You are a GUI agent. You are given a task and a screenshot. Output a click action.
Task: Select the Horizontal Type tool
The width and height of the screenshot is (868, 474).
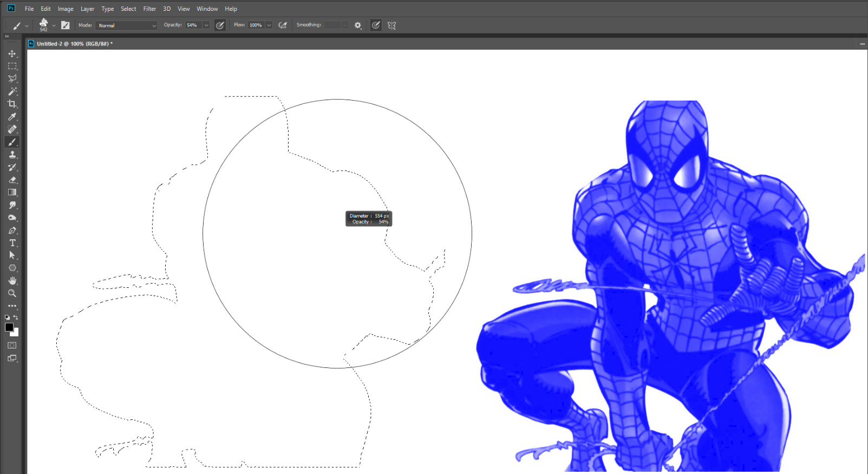[x=12, y=243]
